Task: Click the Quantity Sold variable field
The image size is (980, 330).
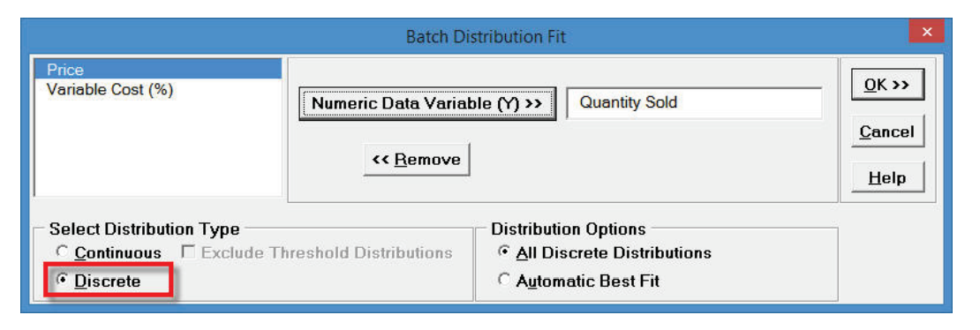Action: coord(694,103)
